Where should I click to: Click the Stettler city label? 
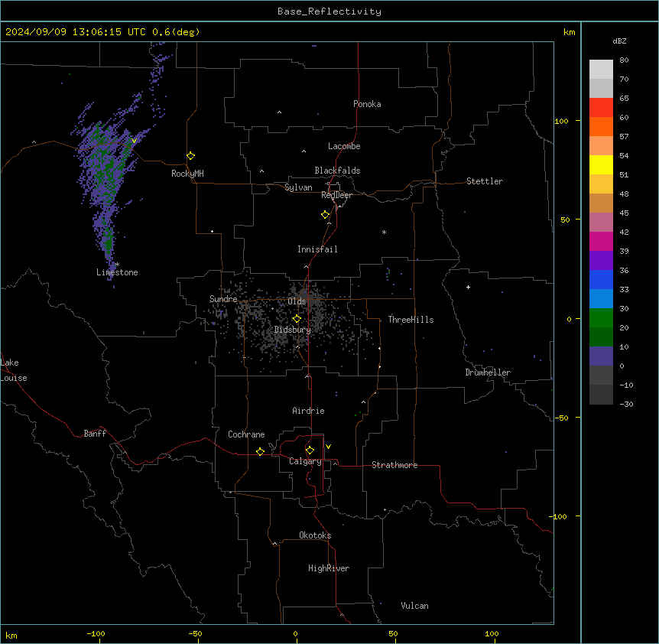pos(485,181)
